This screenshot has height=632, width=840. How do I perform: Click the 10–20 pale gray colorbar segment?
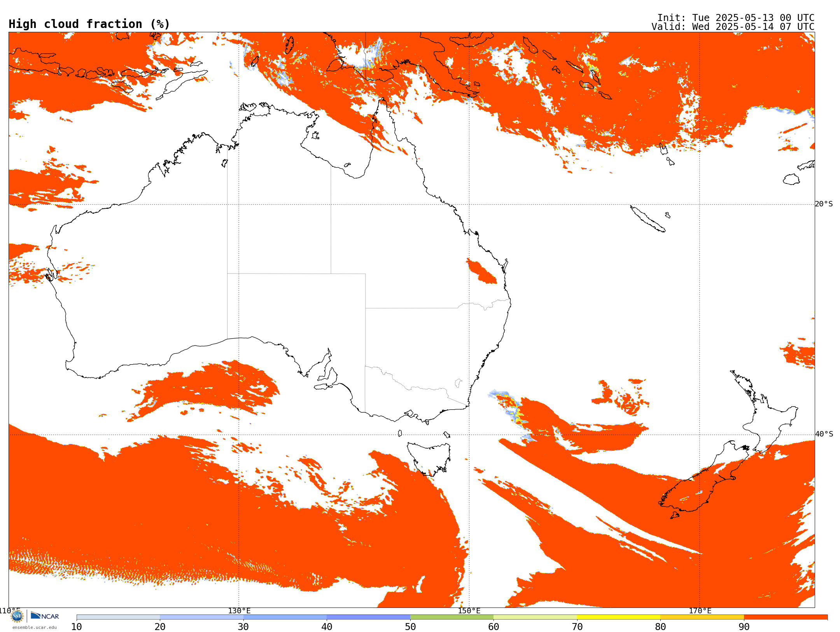point(118,617)
